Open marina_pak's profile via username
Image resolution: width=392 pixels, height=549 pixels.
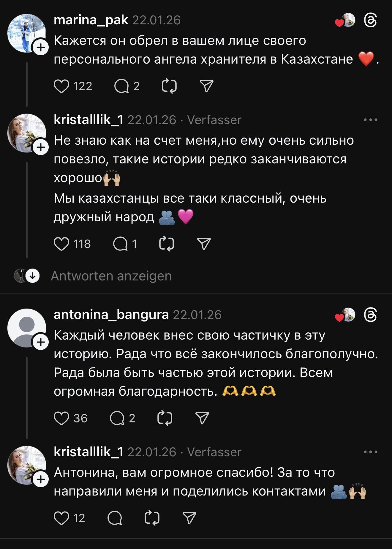click(91, 20)
